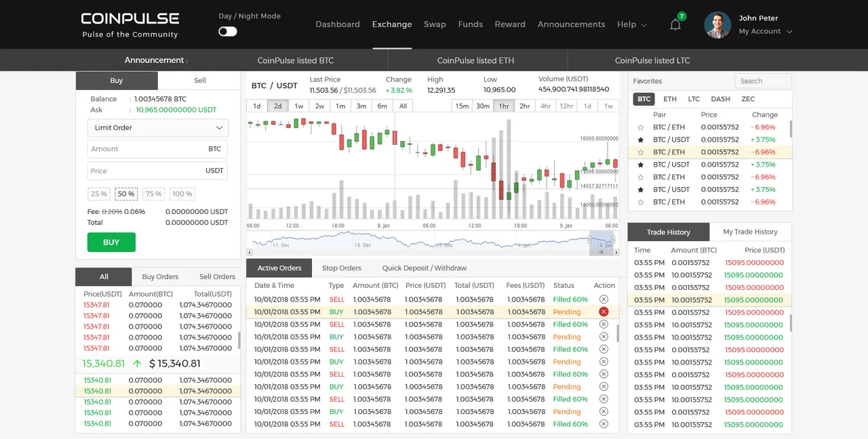Select the ETH market tab

(x=670, y=99)
